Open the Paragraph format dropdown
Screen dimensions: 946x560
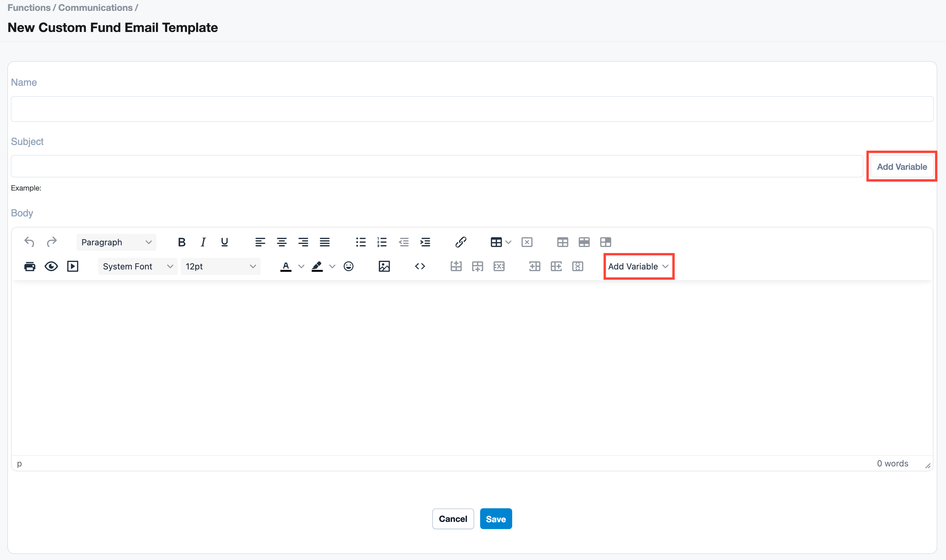(x=116, y=242)
